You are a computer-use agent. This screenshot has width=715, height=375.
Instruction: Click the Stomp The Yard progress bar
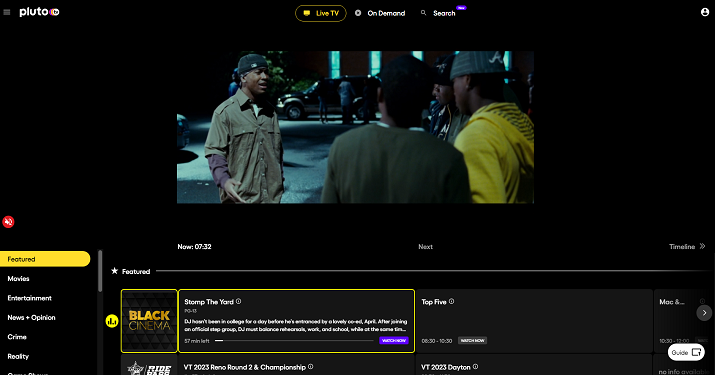coord(294,340)
